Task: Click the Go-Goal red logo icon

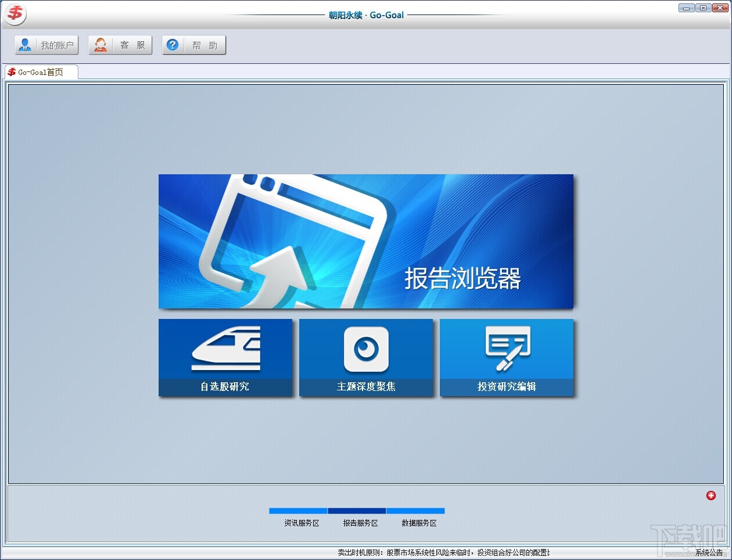Action: coord(15,13)
